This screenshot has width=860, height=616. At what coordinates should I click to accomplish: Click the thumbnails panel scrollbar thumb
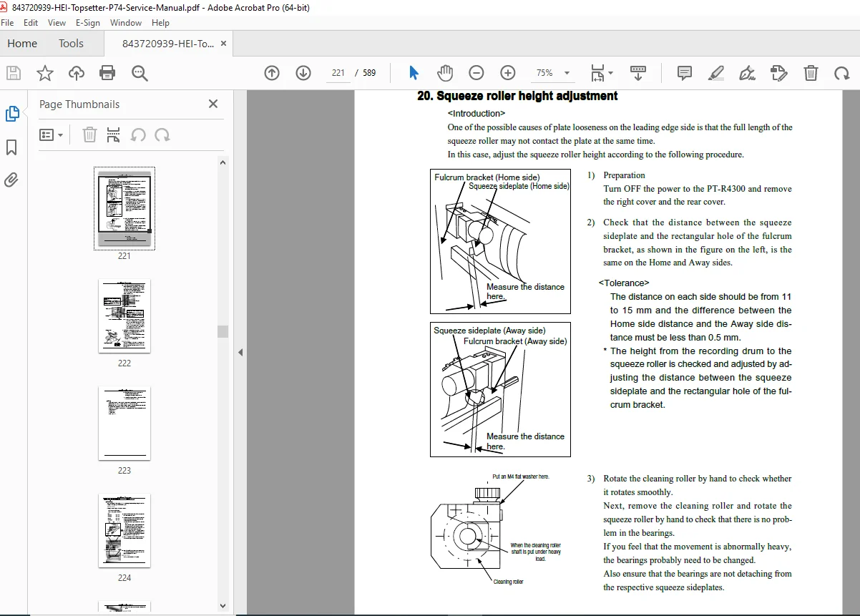coord(223,331)
